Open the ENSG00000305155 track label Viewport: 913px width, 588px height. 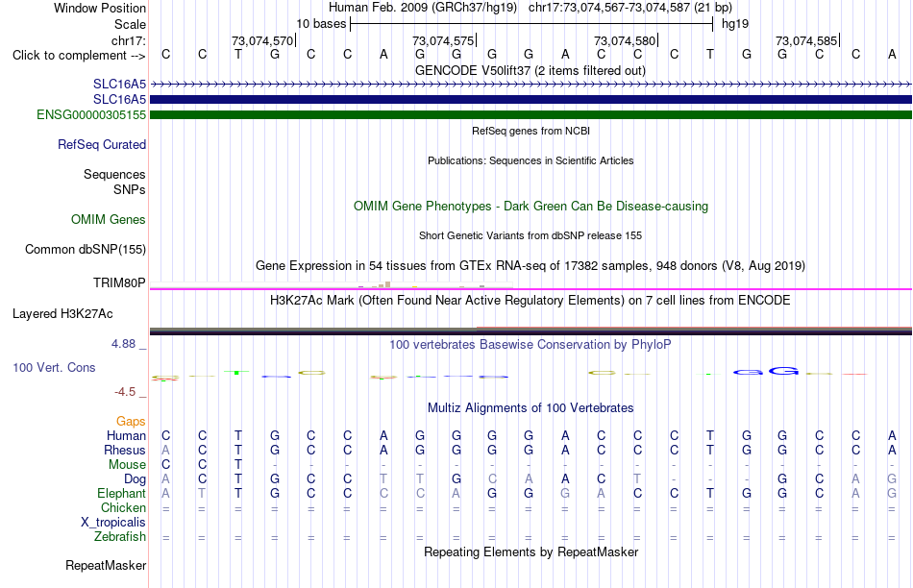coord(91,114)
